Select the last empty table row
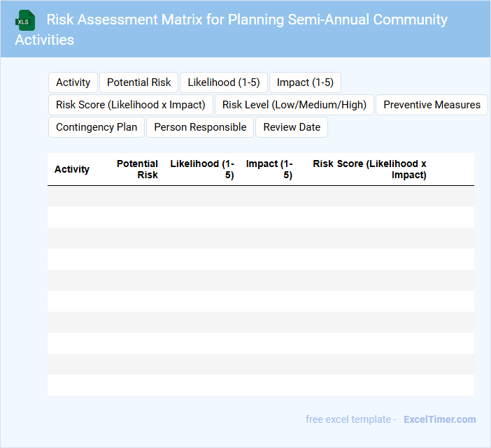491x448 pixels. pyautogui.click(x=260, y=385)
